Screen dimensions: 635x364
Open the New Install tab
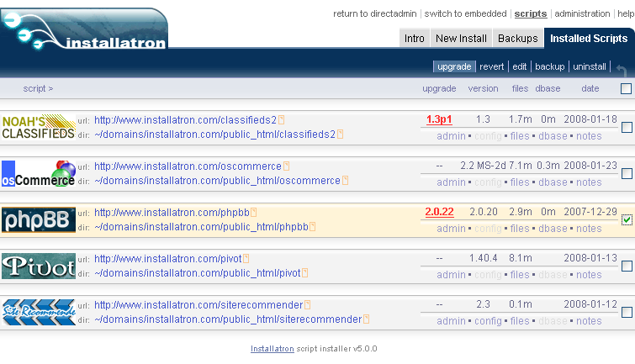[x=461, y=39]
